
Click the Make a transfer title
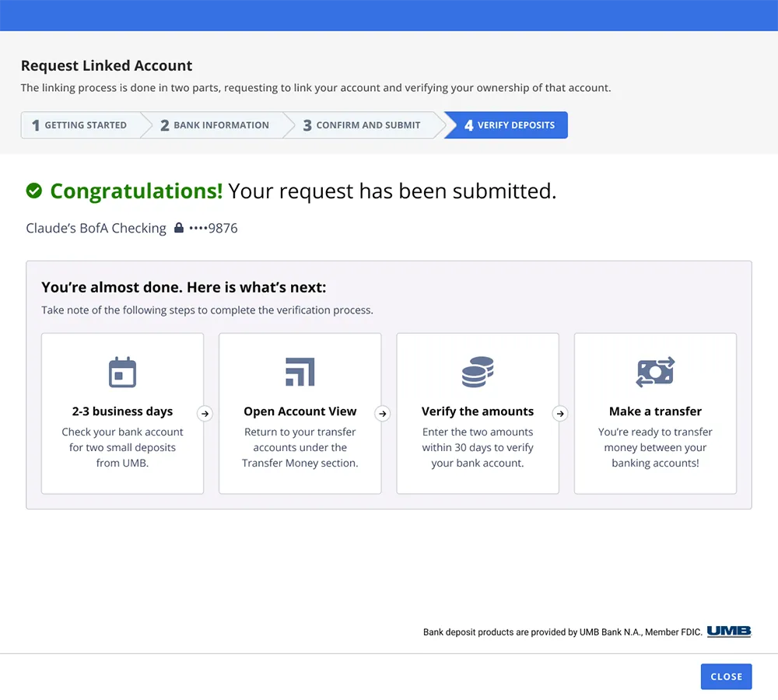tap(655, 411)
